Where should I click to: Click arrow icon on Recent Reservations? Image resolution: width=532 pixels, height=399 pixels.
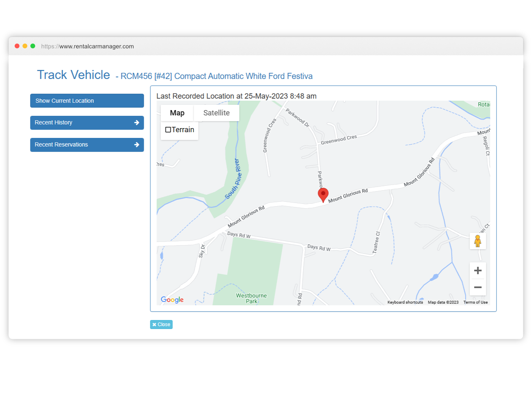[x=137, y=144]
